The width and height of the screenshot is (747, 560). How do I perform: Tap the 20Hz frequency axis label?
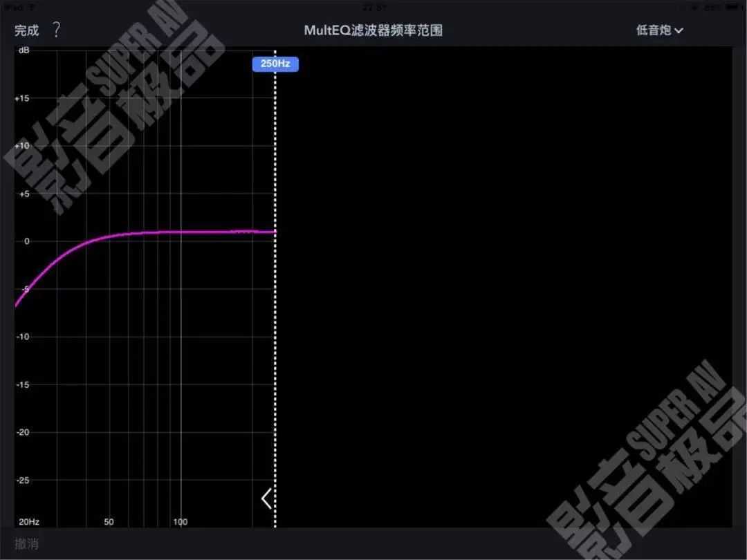(x=28, y=522)
